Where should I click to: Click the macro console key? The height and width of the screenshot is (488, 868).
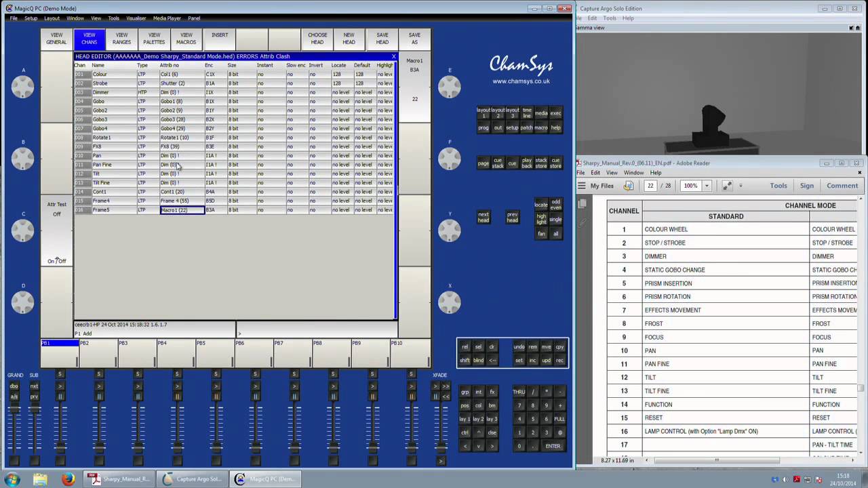tap(540, 127)
